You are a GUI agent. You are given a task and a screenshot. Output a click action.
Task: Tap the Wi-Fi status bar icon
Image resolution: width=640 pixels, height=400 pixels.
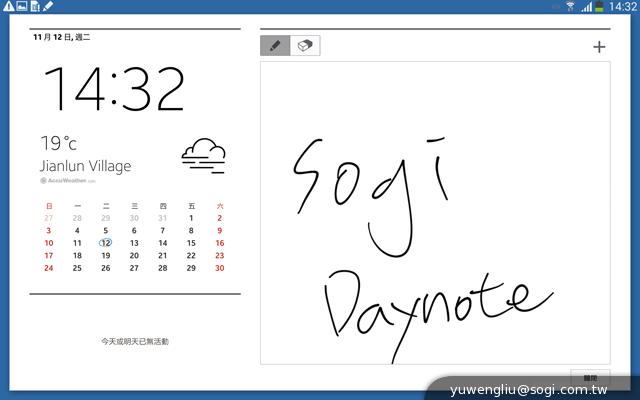(x=571, y=7)
